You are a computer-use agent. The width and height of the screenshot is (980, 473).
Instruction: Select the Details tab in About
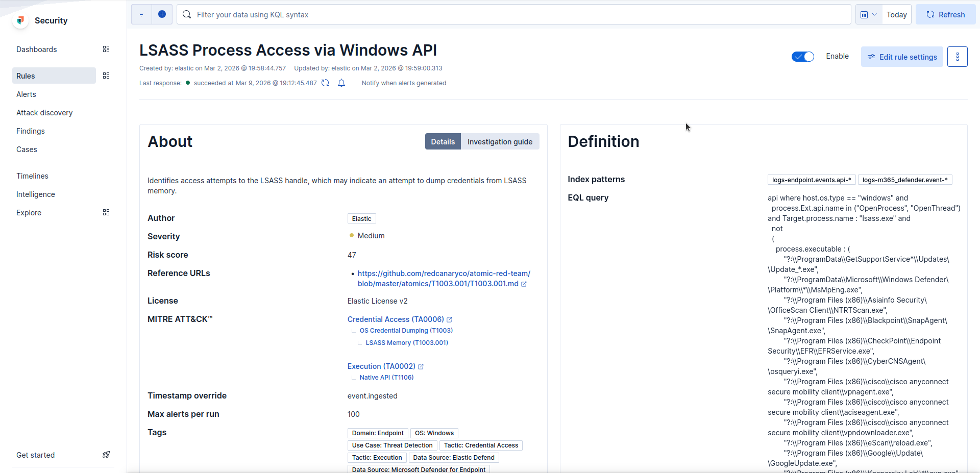coord(443,142)
